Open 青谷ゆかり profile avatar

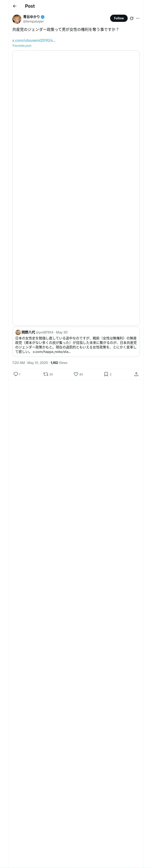pos(17,19)
